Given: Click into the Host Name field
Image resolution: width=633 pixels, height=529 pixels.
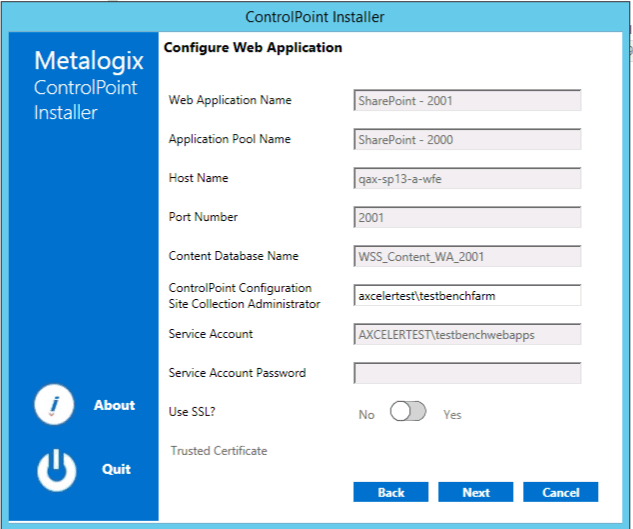Looking at the screenshot, I should (467, 179).
